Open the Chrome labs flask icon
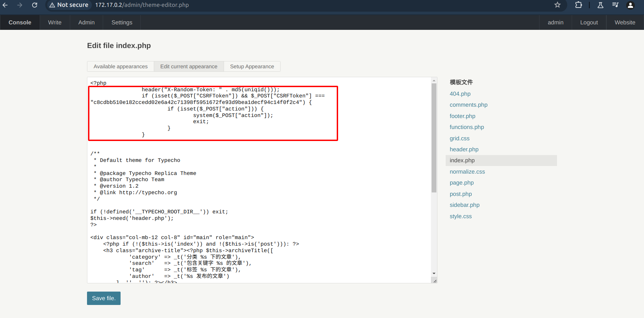 600,5
